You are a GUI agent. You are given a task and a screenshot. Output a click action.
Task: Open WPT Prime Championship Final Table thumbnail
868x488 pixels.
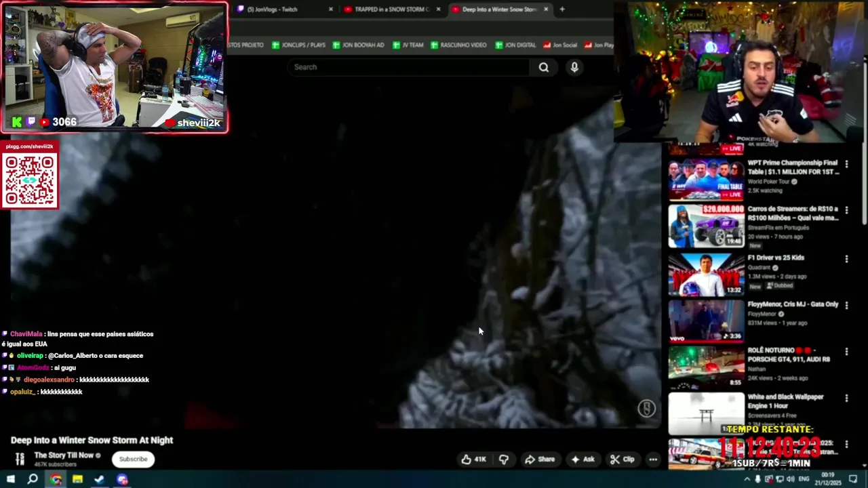(x=706, y=180)
